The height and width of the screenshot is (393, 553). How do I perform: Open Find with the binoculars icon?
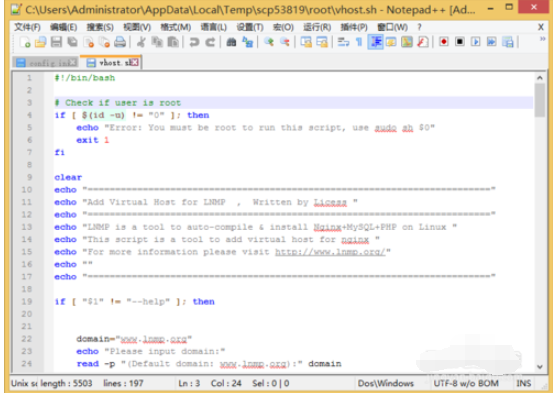coord(231,42)
